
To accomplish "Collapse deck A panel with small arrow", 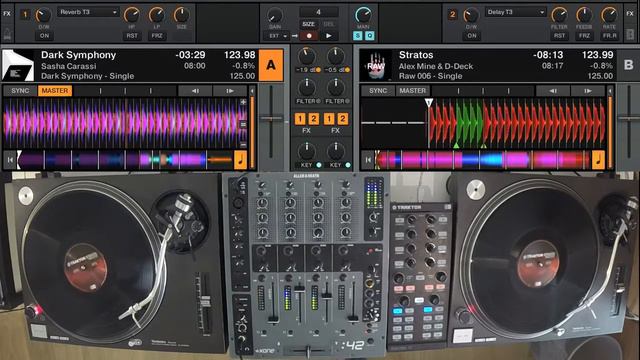I will (252, 91).
